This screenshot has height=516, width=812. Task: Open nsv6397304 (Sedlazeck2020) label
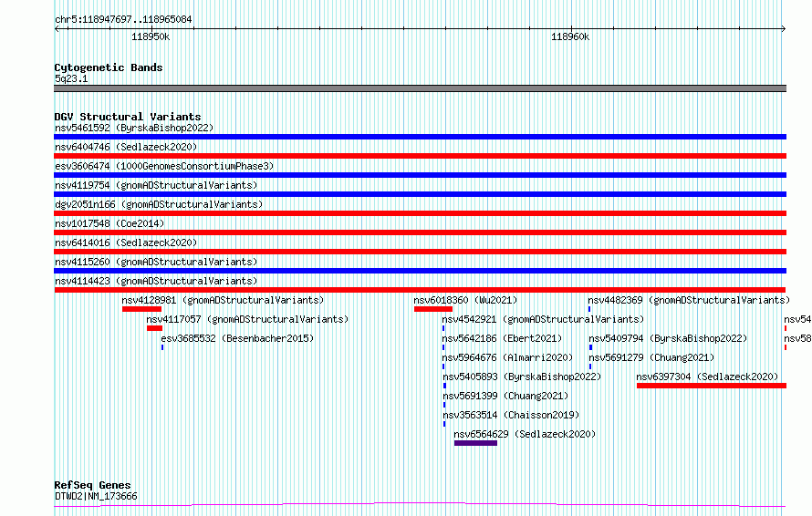pos(707,377)
